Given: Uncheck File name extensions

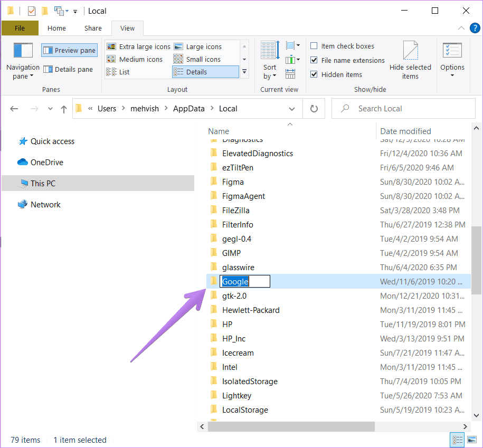Looking at the screenshot, I should tap(314, 60).
